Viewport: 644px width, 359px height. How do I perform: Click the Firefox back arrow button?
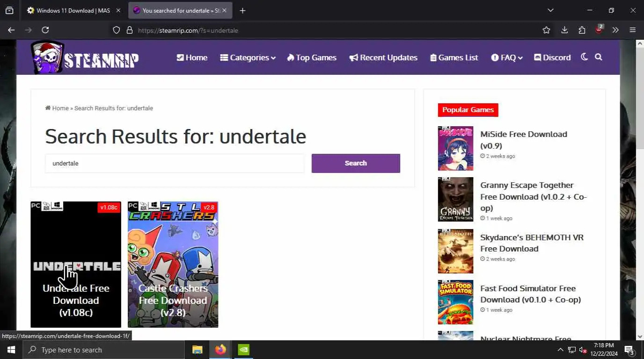coord(11,30)
